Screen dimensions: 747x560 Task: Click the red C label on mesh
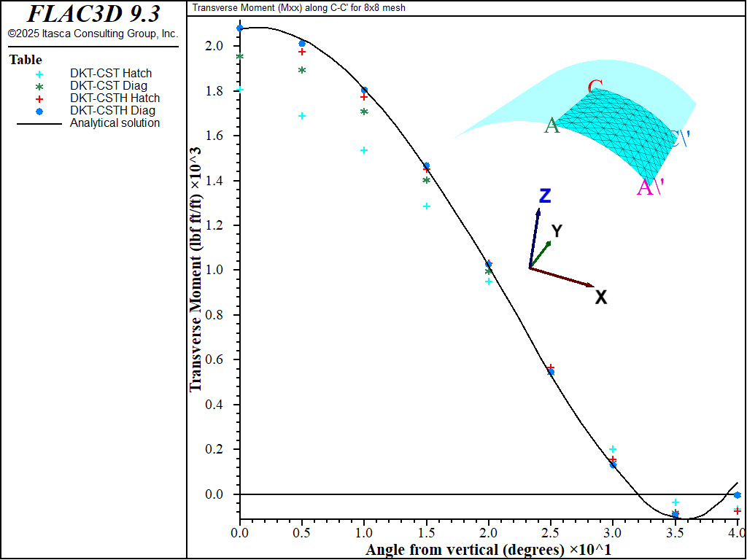point(595,88)
